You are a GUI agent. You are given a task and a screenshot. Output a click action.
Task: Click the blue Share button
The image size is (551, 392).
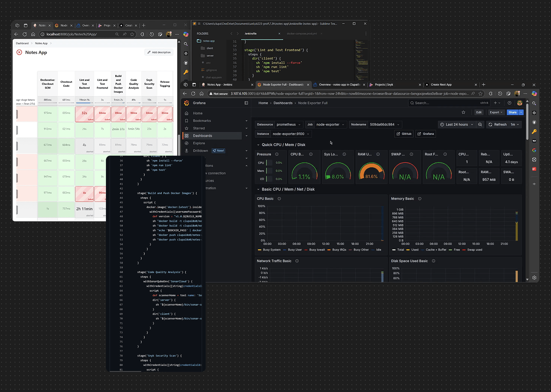coord(512,112)
